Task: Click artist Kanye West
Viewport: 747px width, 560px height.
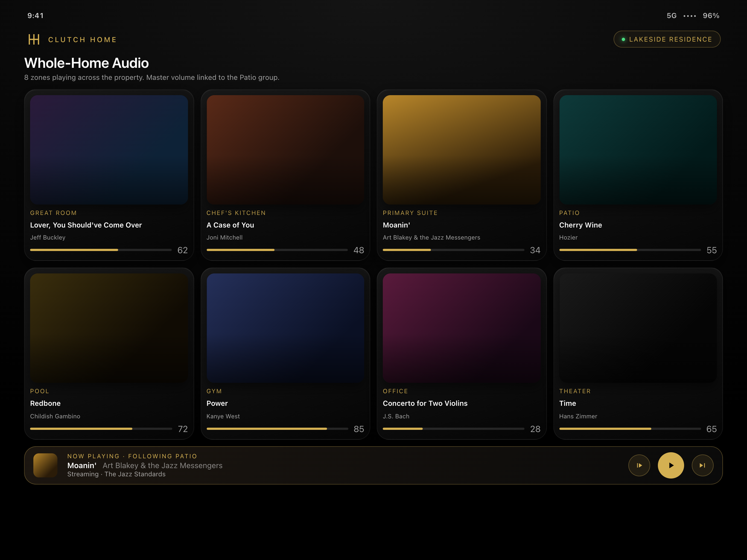Action: pos(223,416)
